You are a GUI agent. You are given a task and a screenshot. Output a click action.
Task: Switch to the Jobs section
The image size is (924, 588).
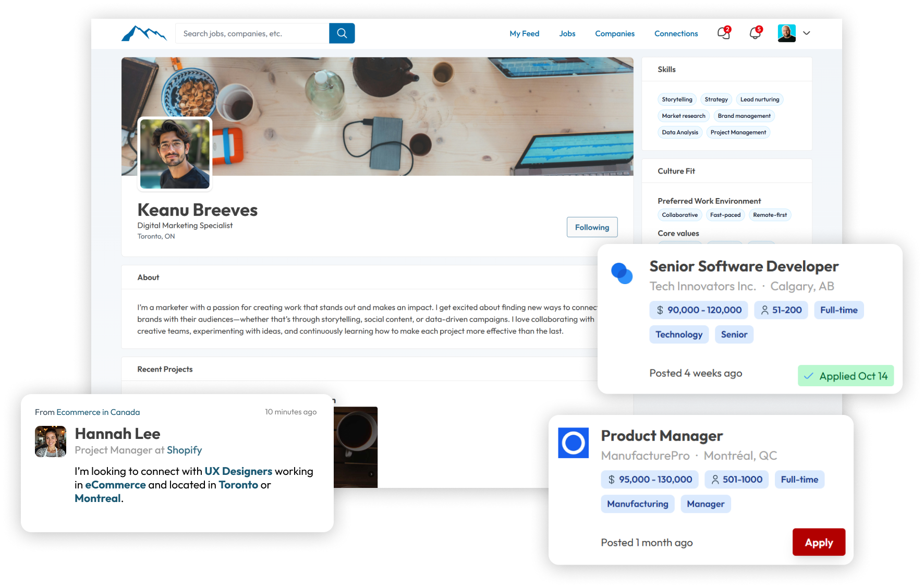tap(567, 33)
